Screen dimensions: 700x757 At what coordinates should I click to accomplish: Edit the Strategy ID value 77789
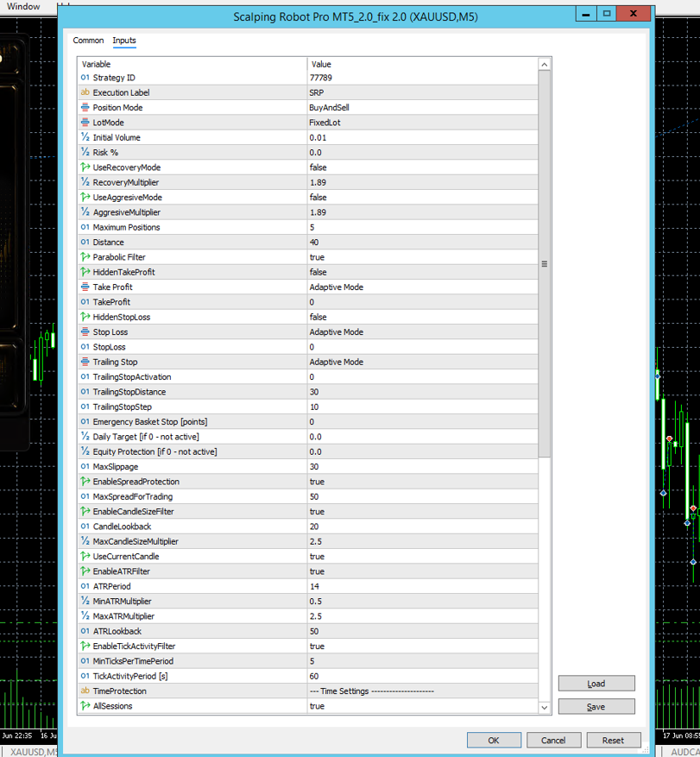coord(422,77)
